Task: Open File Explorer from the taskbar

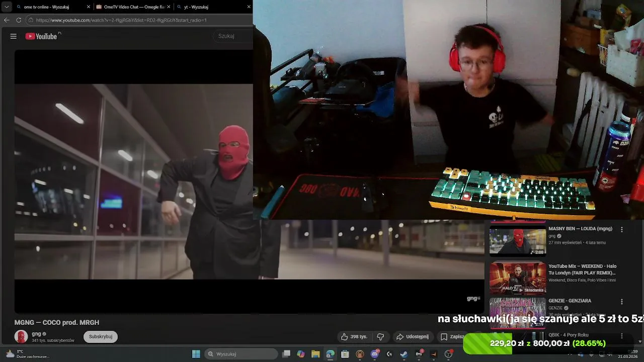Action: click(315, 354)
